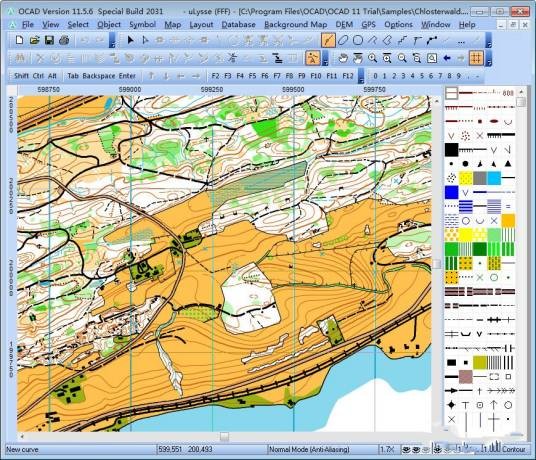This screenshot has width=536, height=460.
Task: Go to previous view with blue arrow
Action: [446, 58]
